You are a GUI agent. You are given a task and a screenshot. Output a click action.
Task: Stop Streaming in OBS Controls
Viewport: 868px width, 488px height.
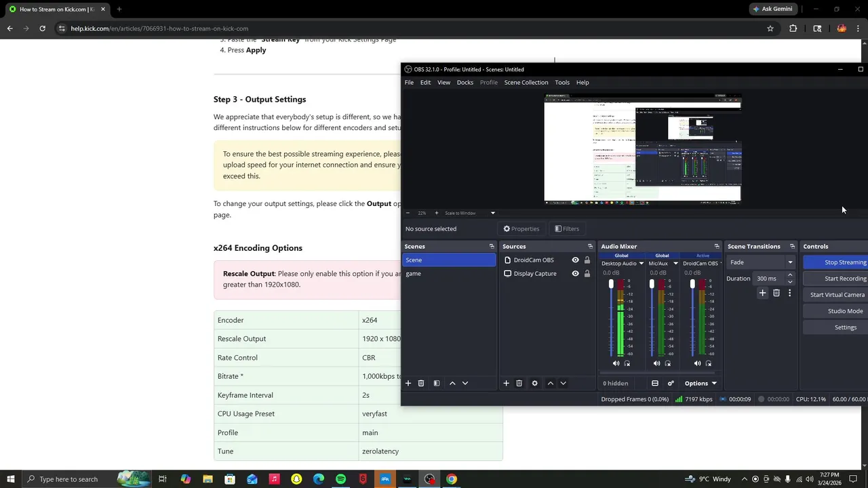coord(835,262)
